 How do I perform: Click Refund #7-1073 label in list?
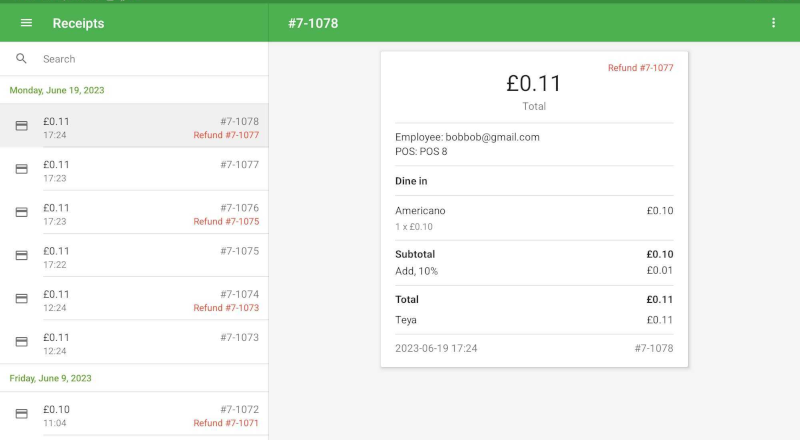coord(226,308)
